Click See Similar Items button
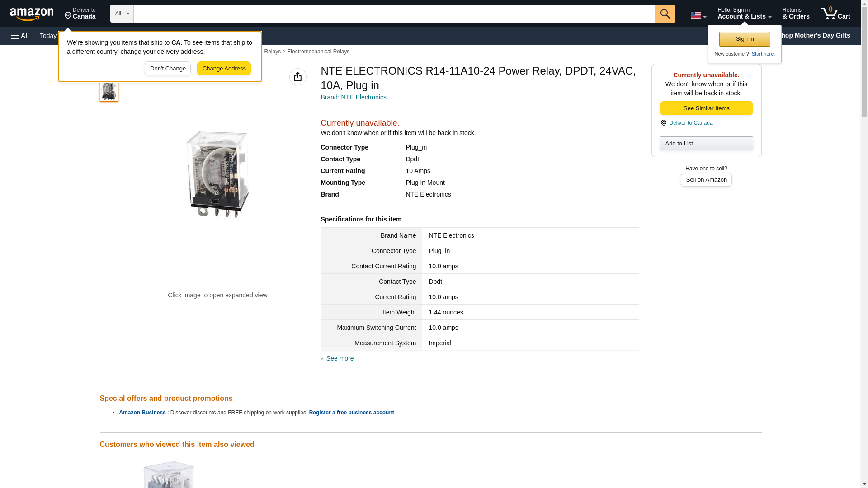Screen dimensions: 868x488 coord(706,108)
